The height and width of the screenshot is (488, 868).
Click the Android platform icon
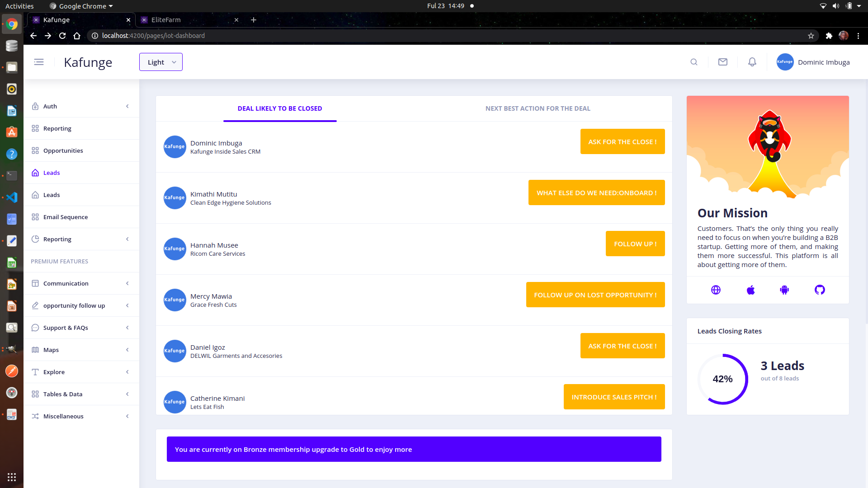[784, 290]
